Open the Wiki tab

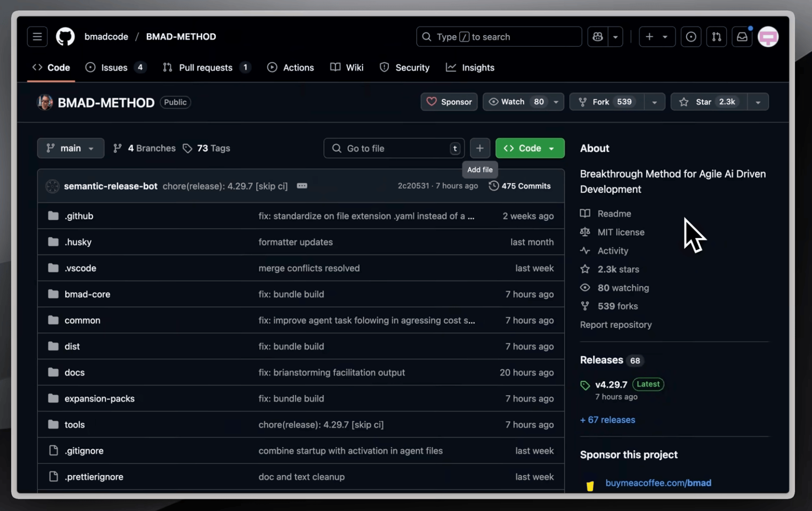tap(347, 68)
